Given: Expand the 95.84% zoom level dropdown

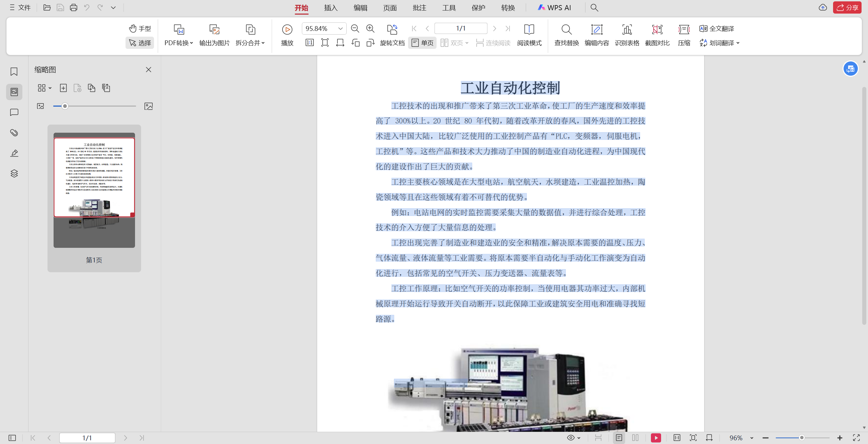Looking at the screenshot, I should (x=340, y=29).
